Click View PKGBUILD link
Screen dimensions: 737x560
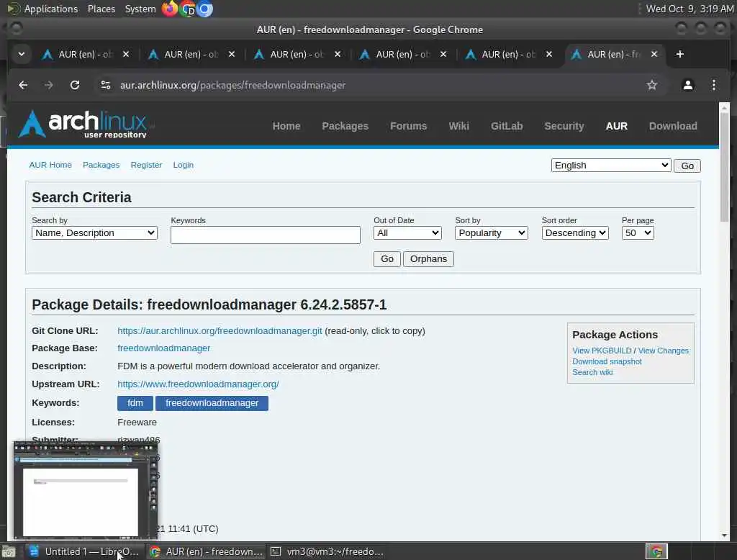(602, 351)
